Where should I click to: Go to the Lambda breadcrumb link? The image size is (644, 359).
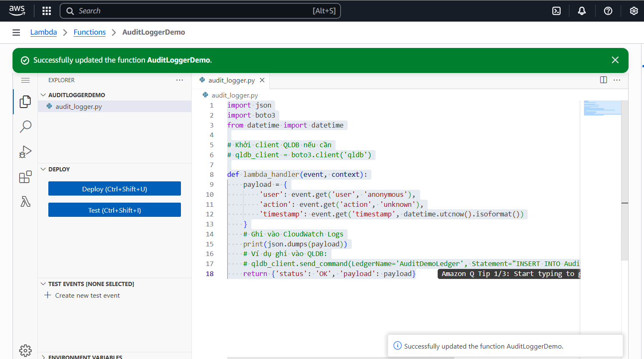click(x=43, y=32)
